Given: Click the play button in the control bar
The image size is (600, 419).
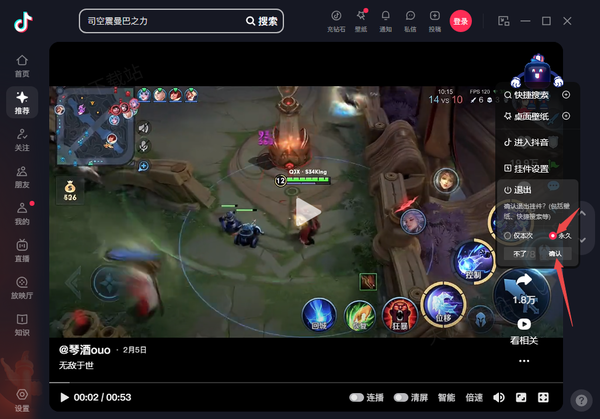Looking at the screenshot, I should tap(64, 398).
